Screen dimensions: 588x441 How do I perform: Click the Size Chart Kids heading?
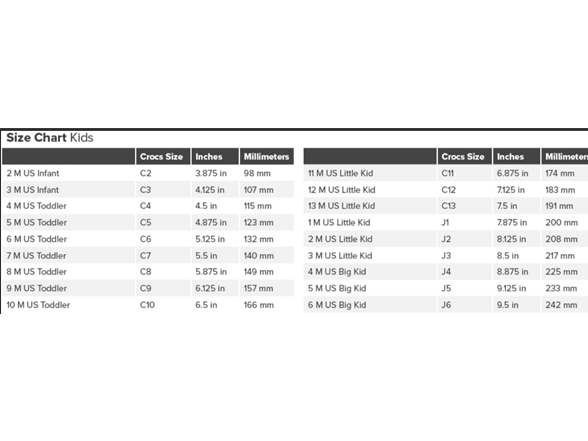point(50,138)
